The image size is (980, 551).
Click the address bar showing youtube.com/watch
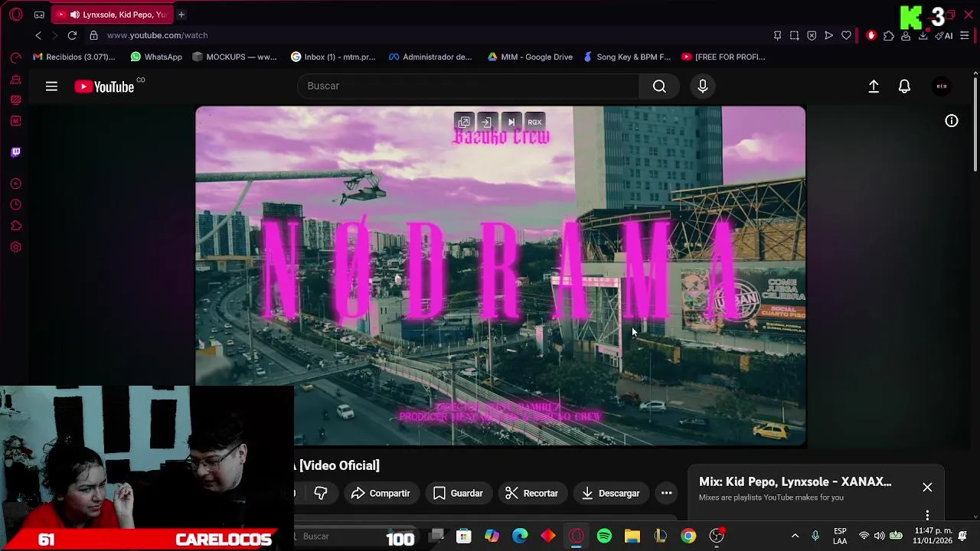157,35
